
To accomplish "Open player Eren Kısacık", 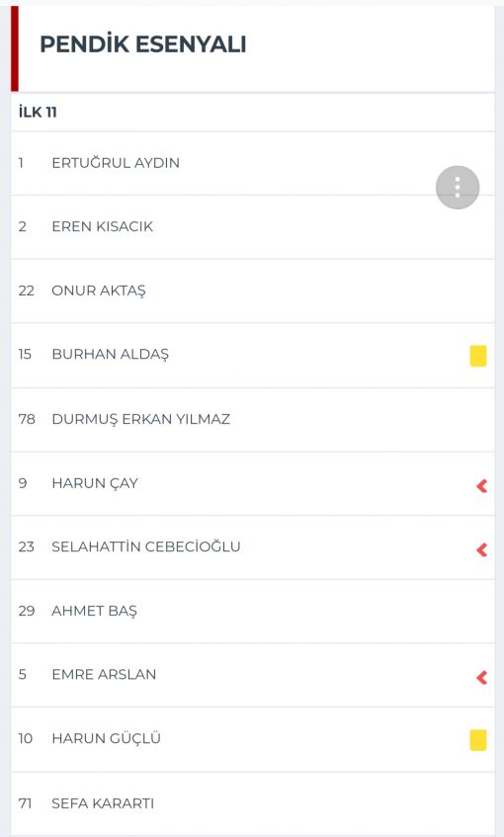I will point(252,227).
